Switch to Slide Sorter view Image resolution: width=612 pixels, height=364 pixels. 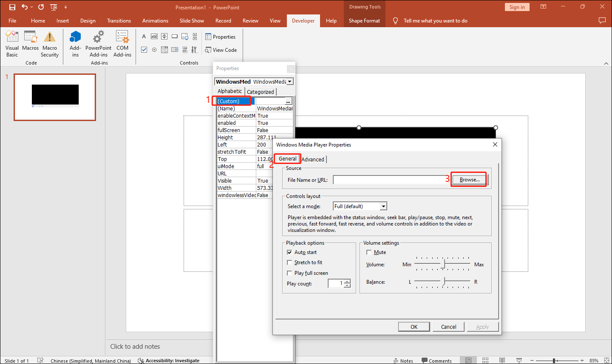(x=485, y=360)
